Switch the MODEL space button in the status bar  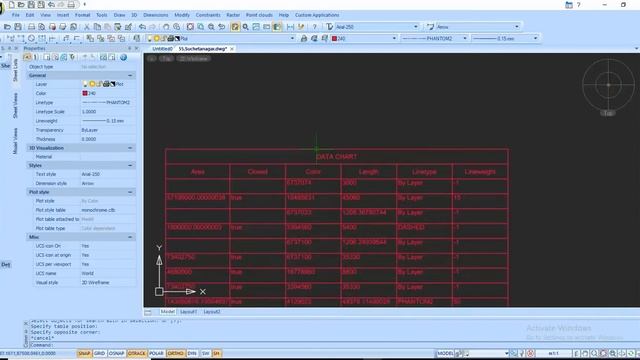pyautogui.click(x=445, y=353)
